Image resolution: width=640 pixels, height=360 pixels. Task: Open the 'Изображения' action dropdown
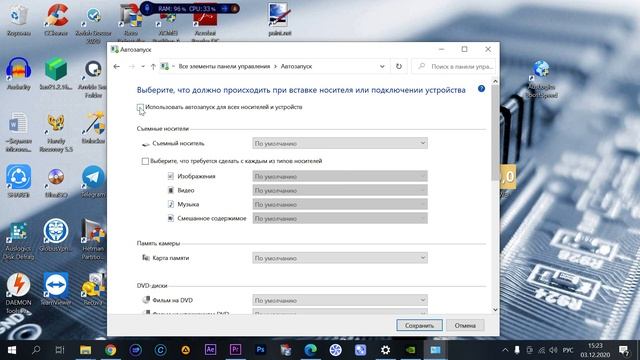tap(340, 176)
